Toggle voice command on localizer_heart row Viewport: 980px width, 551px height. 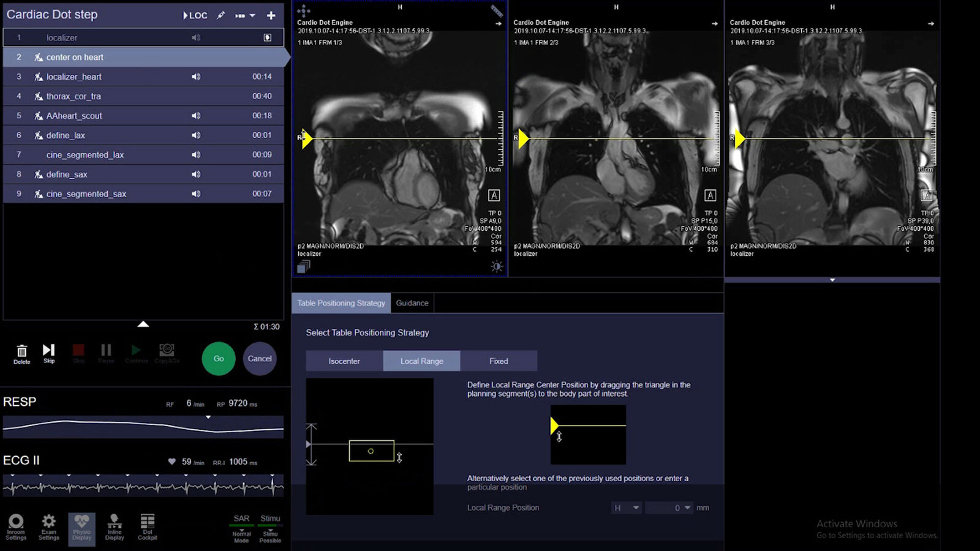[196, 77]
